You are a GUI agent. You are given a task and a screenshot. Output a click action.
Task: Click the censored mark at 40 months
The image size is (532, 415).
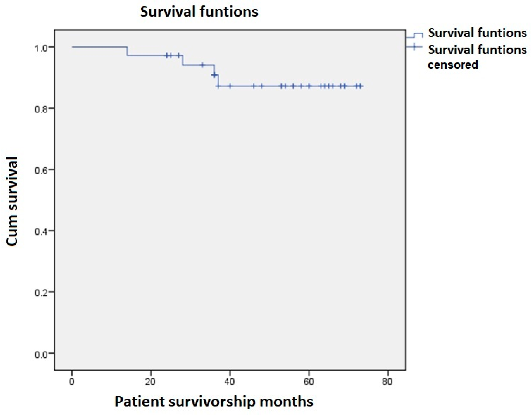[x=230, y=86]
